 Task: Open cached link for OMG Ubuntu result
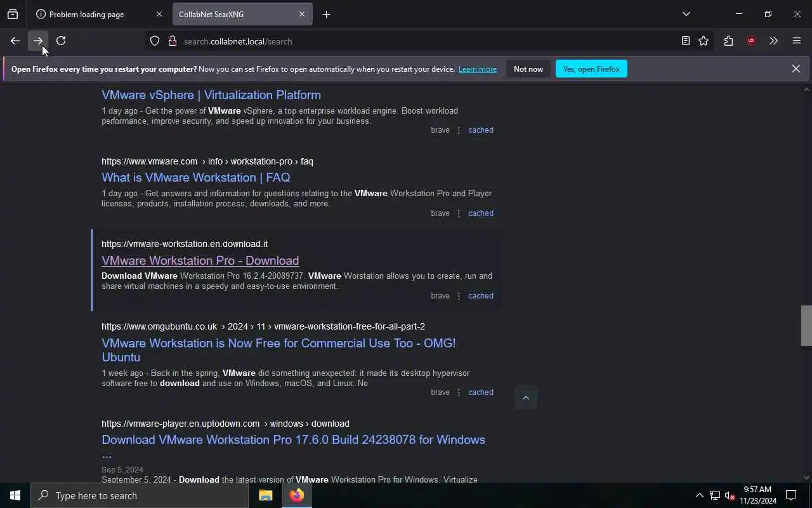481,392
